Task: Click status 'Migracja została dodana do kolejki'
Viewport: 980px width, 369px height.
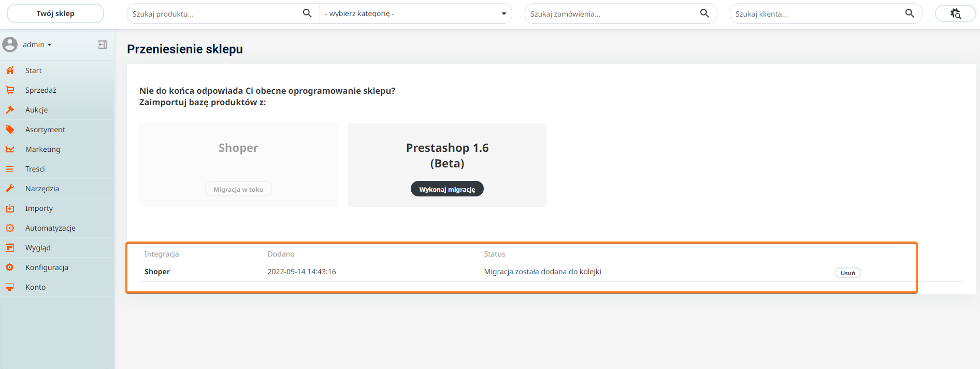Action: [x=542, y=272]
